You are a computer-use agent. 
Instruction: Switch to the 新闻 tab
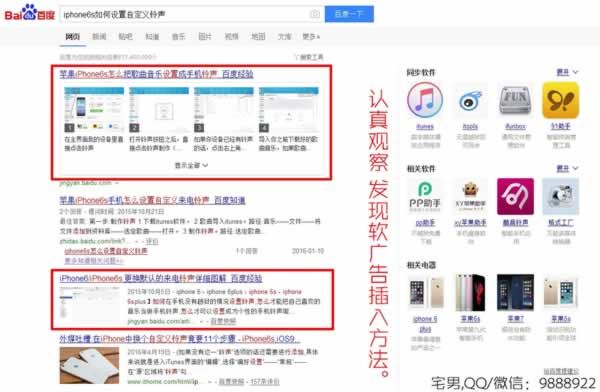[x=99, y=36]
